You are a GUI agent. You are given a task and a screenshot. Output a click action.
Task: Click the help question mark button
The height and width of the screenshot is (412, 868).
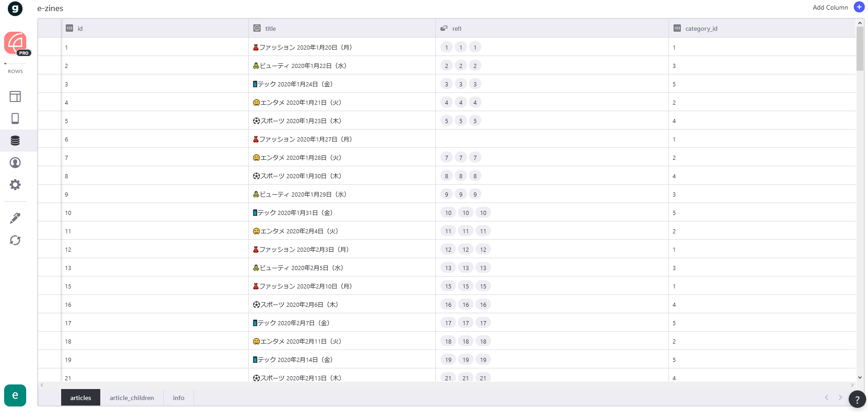[857, 399]
